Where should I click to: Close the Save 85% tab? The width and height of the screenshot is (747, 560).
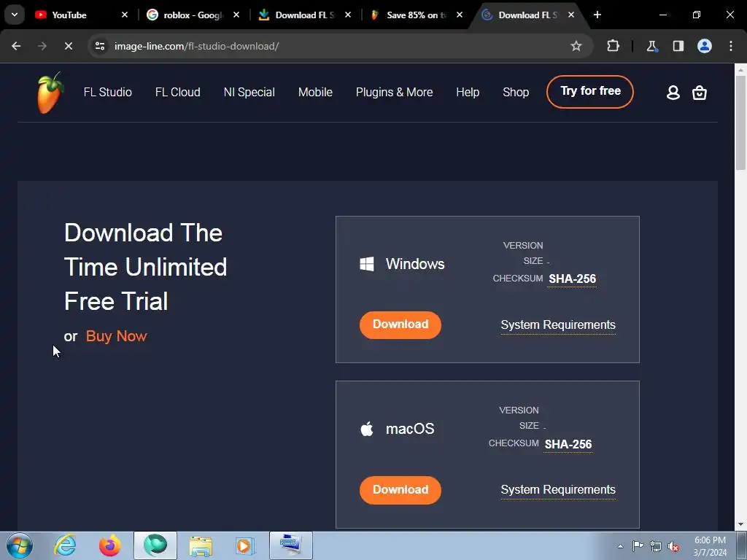[x=460, y=15]
